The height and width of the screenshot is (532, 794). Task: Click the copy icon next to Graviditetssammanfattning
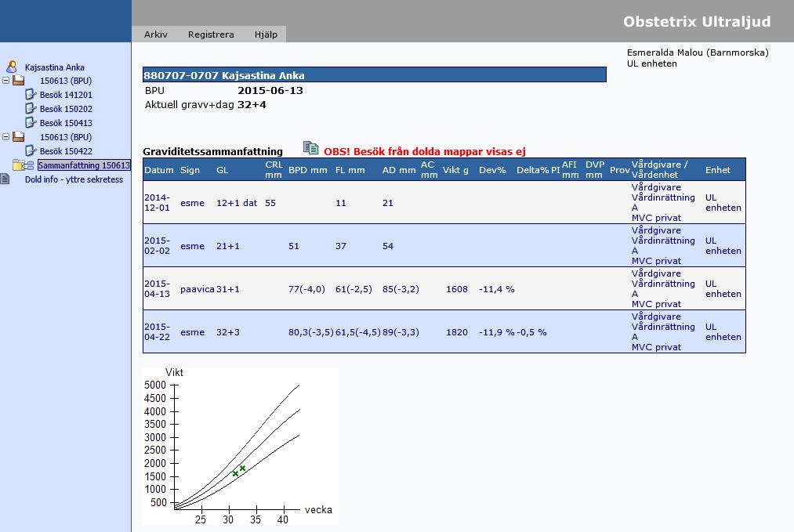click(x=311, y=148)
